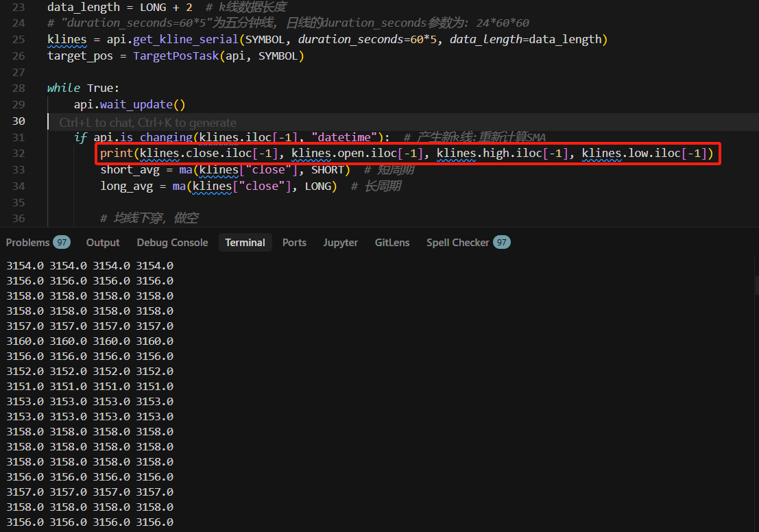Click line number 32 in the gutter
This screenshot has height=532, width=759.
pos(19,153)
